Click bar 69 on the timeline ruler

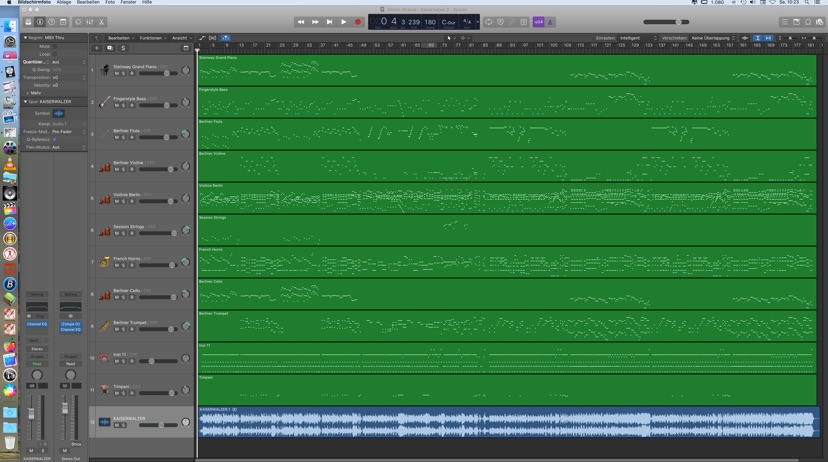point(431,45)
